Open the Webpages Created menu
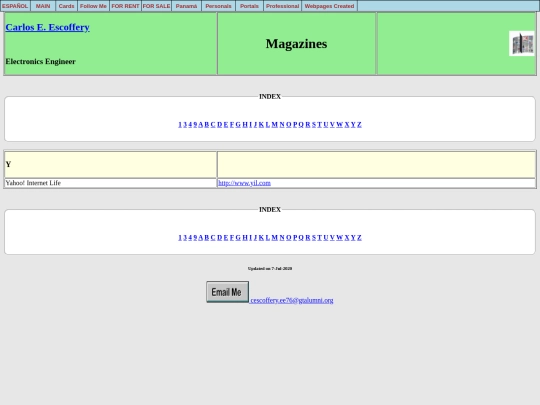 point(329,6)
